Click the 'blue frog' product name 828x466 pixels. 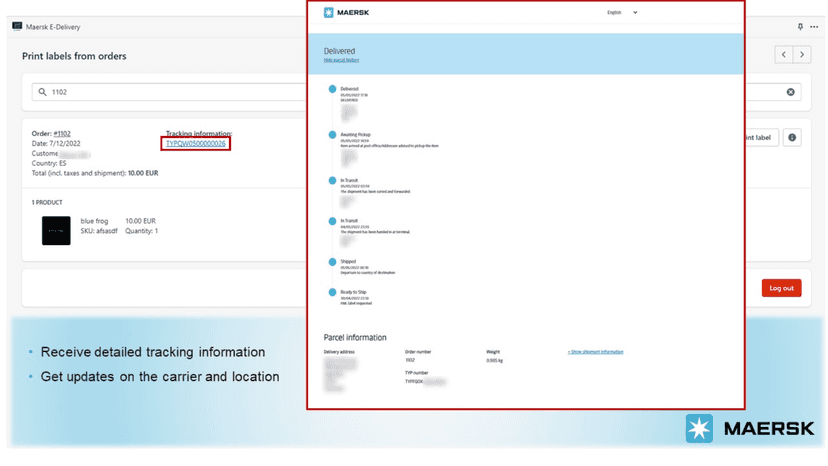(95, 221)
